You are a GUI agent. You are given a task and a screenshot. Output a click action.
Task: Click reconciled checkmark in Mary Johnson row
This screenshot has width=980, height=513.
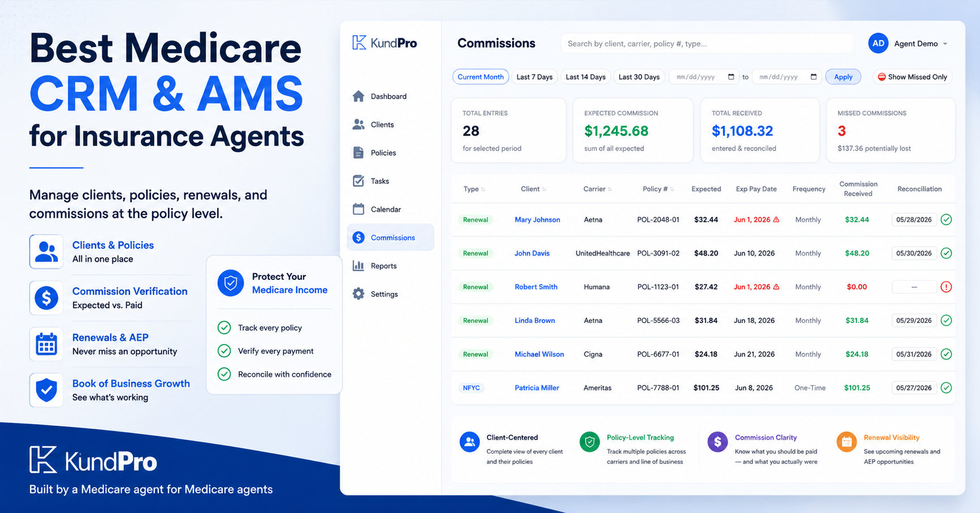point(946,219)
